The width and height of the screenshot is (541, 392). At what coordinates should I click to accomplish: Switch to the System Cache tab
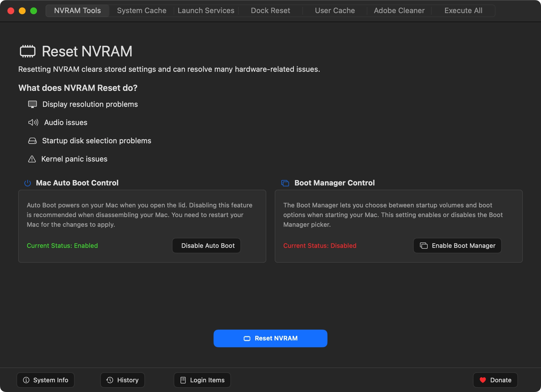click(142, 11)
